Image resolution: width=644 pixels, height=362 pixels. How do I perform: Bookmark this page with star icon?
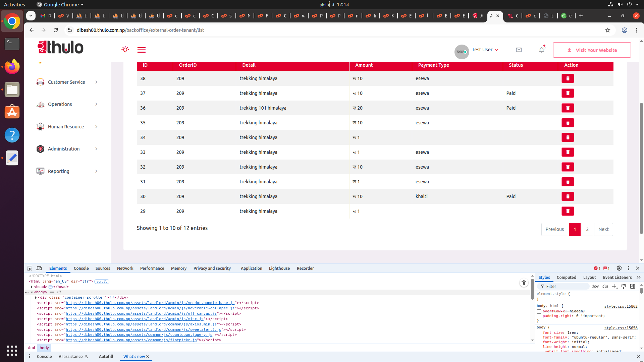(607, 30)
